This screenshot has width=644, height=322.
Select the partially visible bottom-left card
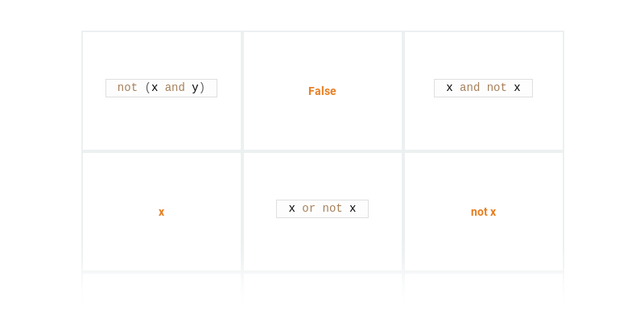162,286
